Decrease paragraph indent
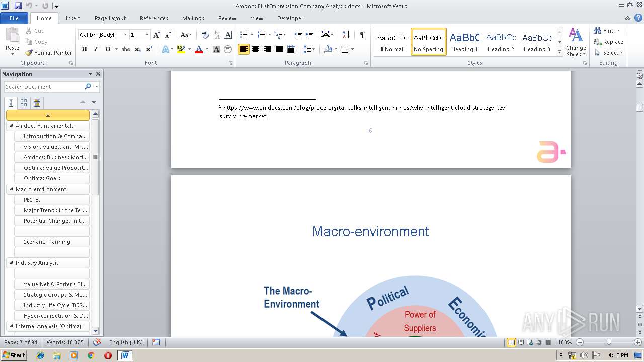Screen dimensions: 644x362 pos(298,35)
